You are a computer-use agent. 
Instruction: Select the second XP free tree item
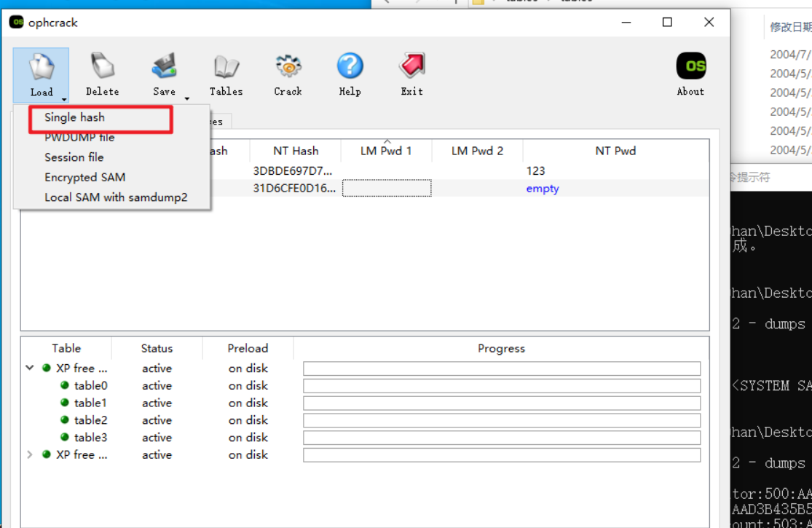pos(82,454)
